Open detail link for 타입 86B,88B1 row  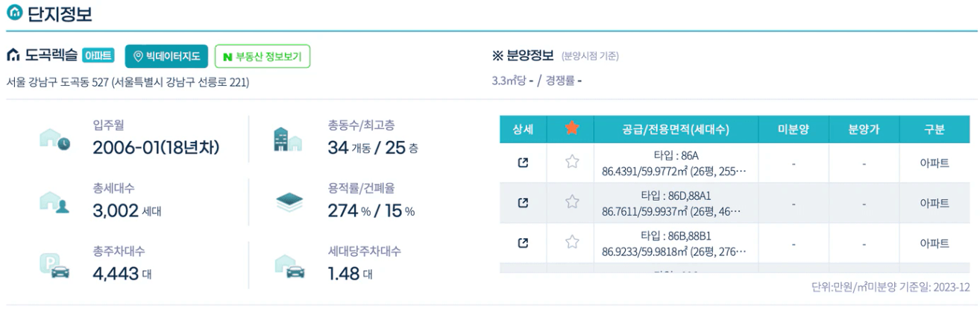(523, 243)
